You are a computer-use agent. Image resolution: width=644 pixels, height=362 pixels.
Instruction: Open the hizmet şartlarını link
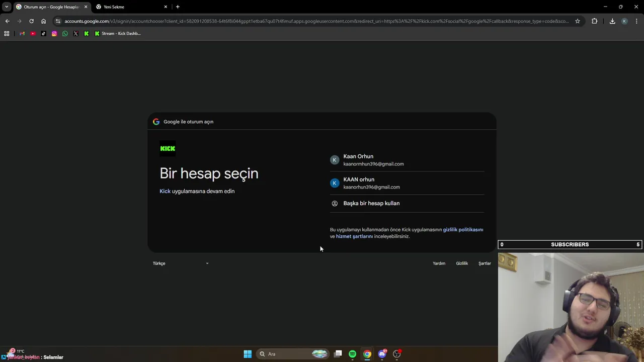354,236
